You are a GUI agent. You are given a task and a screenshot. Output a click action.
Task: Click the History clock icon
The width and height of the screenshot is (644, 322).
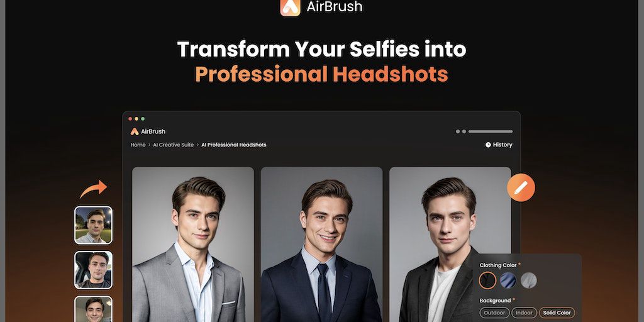pos(488,145)
